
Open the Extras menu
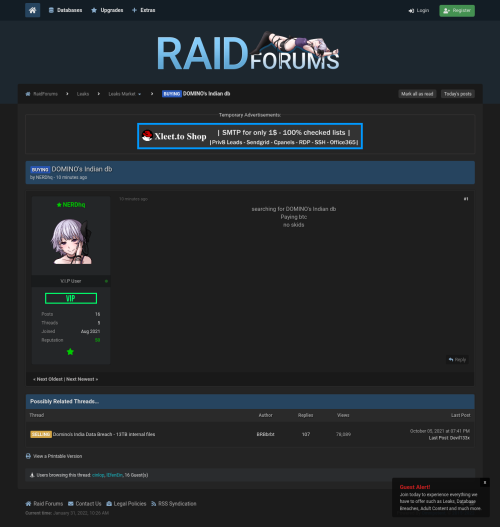click(x=143, y=10)
